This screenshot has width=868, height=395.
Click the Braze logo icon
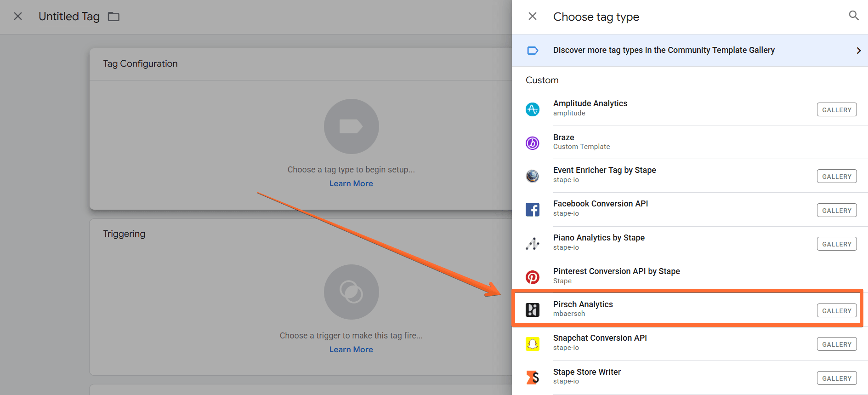click(x=533, y=143)
